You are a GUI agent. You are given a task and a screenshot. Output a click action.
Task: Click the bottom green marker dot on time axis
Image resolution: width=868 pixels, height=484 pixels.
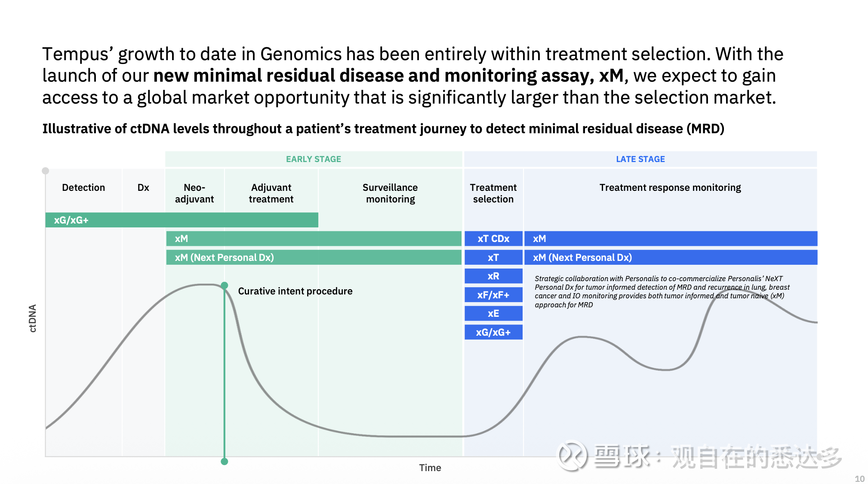[x=225, y=462]
